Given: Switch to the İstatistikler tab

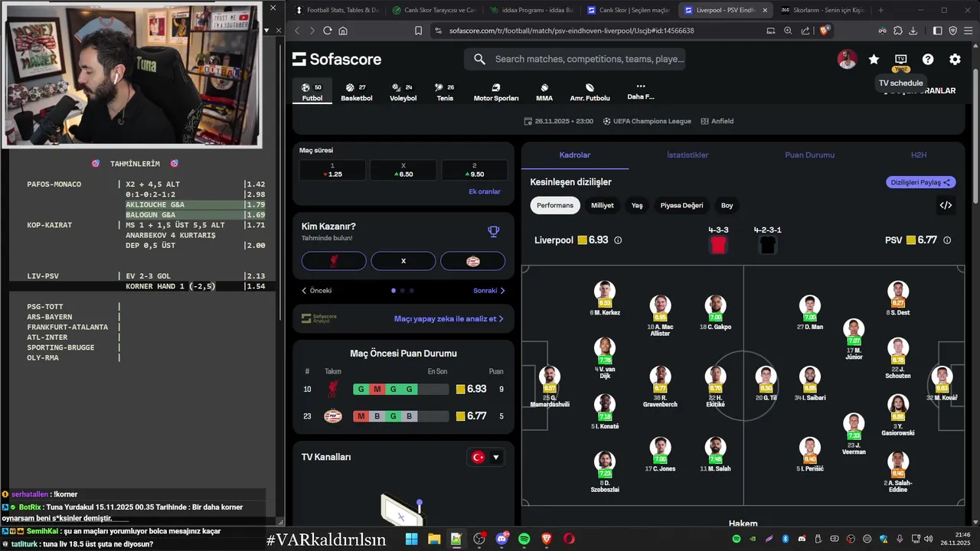Looking at the screenshot, I should click(688, 155).
